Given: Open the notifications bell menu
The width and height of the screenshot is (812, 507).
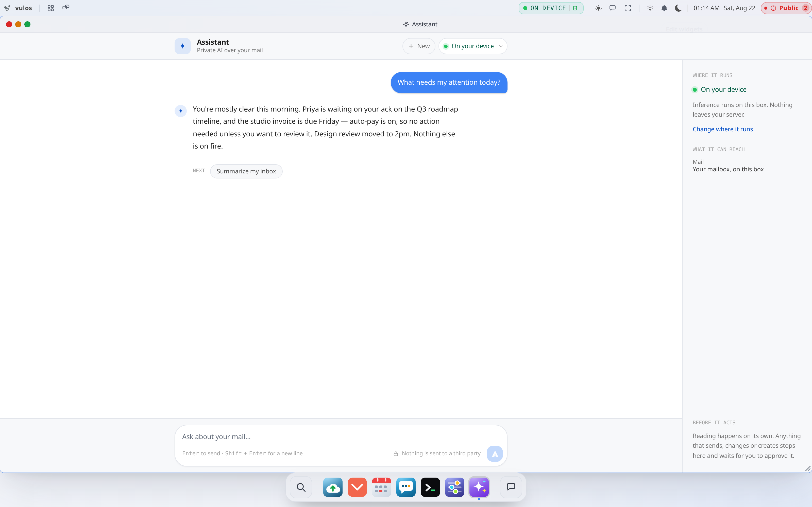Looking at the screenshot, I should coord(664,8).
